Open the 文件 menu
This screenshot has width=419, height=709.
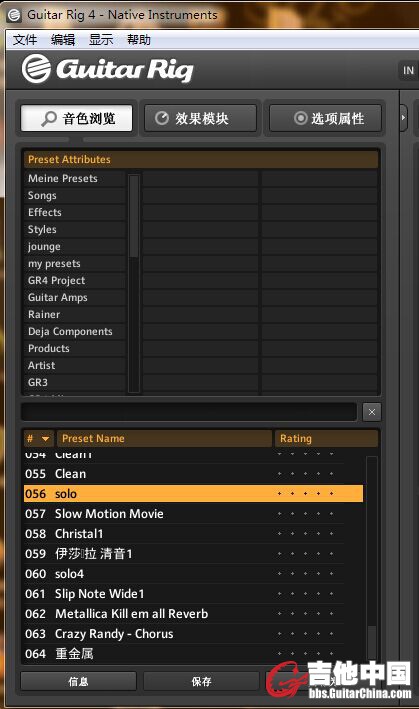click(x=24, y=40)
